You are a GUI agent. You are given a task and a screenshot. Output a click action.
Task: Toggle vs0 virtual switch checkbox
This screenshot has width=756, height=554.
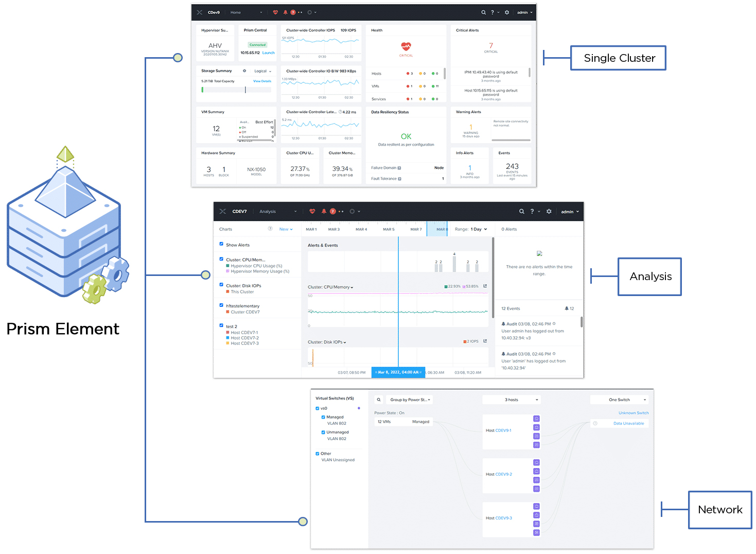[318, 408]
